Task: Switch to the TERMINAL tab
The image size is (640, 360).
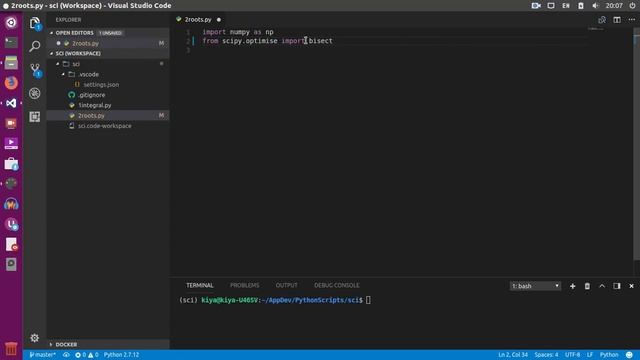Action: [200, 285]
